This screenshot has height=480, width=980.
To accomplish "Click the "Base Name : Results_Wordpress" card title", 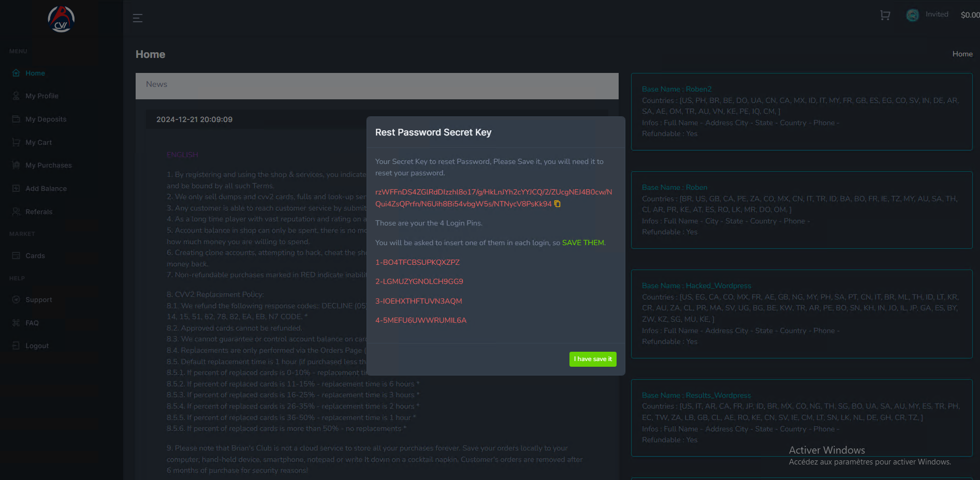I will pos(696,396).
